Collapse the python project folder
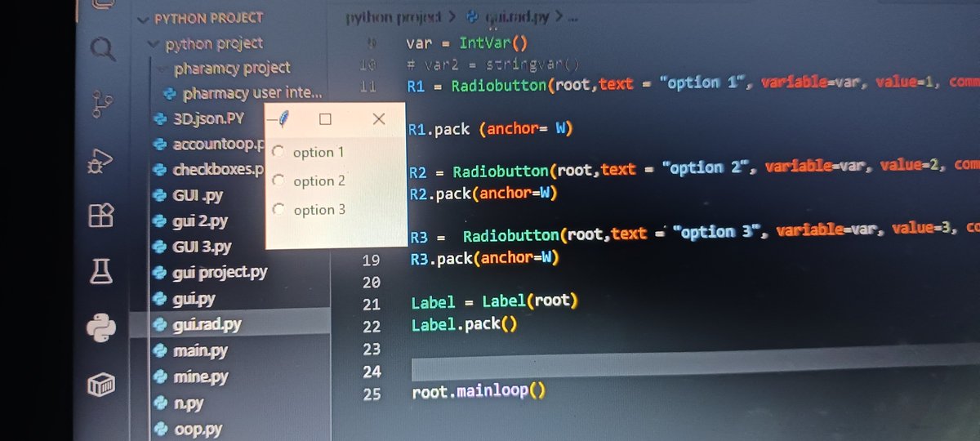This screenshot has width=980, height=441. 206,43
